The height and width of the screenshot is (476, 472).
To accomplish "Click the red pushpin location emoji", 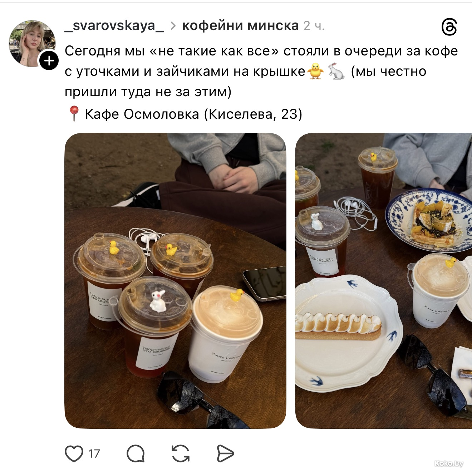I will click(74, 114).
